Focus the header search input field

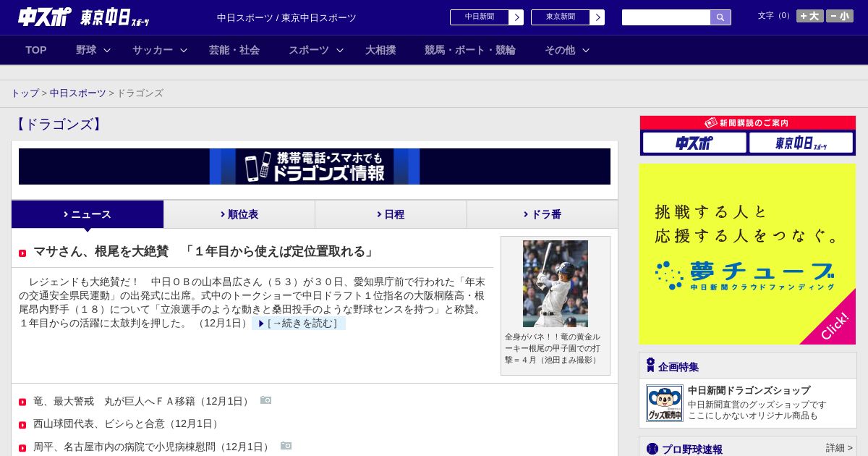666,17
